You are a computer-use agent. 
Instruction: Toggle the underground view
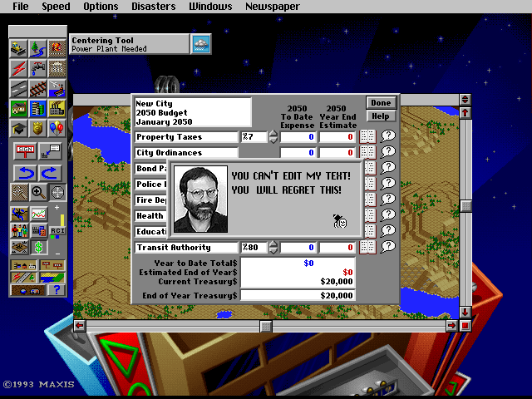[27, 290]
